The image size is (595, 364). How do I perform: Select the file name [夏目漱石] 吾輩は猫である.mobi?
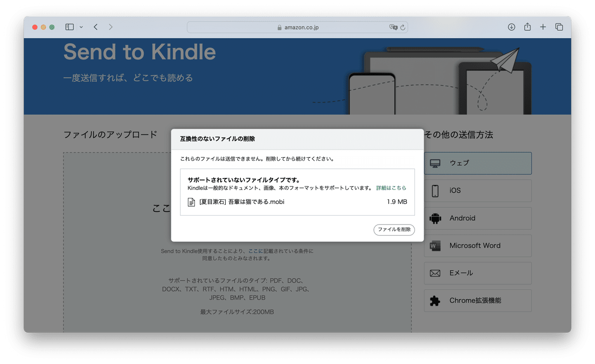point(241,202)
